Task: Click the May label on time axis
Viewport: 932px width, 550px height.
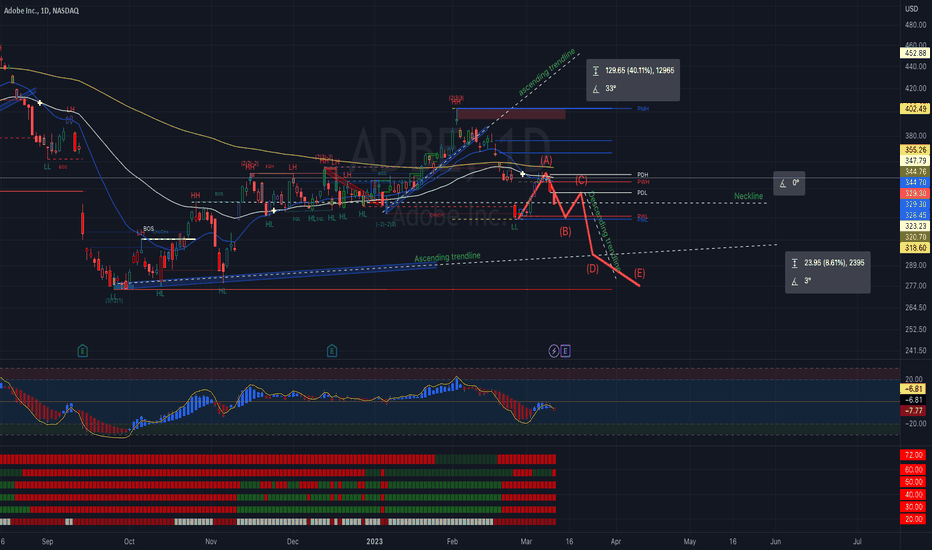Action: click(689, 542)
